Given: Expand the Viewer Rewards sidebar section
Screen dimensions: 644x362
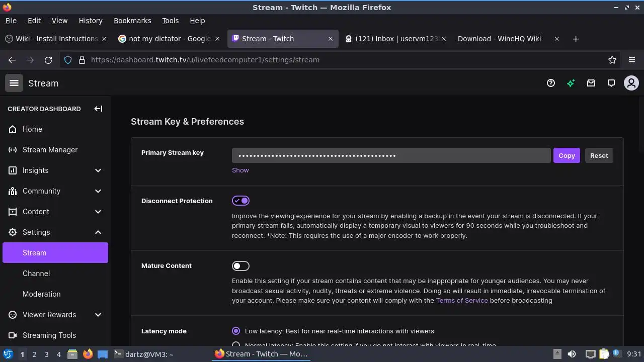Looking at the screenshot, I should click(98, 315).
